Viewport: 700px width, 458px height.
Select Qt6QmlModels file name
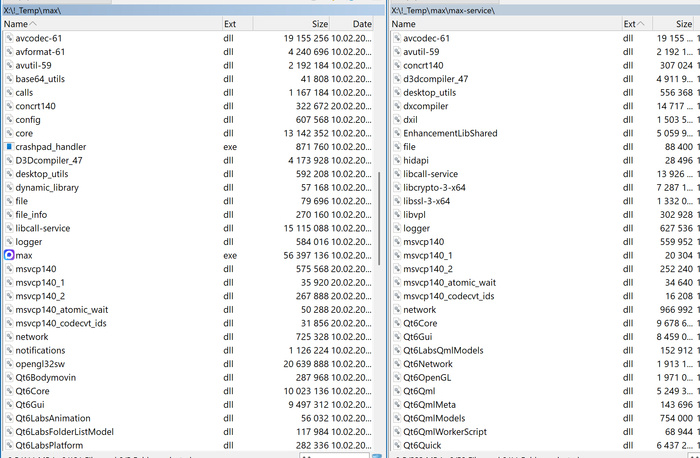coord(434,418)
